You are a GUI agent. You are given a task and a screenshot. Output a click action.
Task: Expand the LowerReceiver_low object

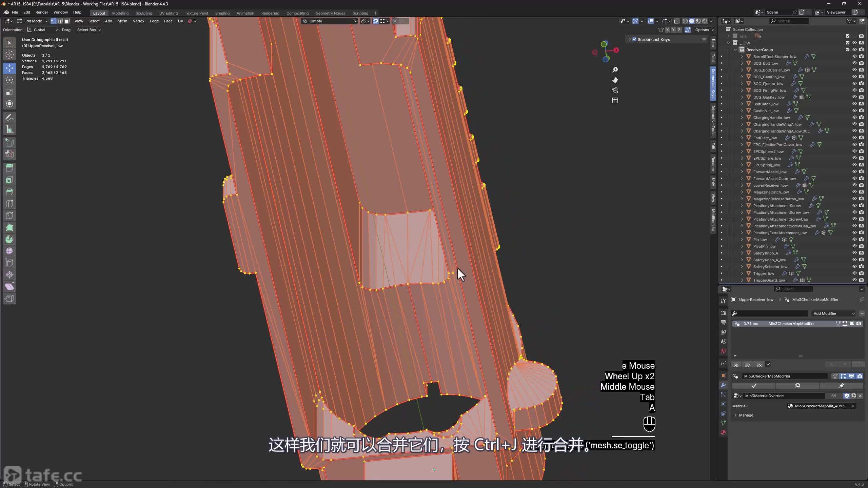coord(742,185)
